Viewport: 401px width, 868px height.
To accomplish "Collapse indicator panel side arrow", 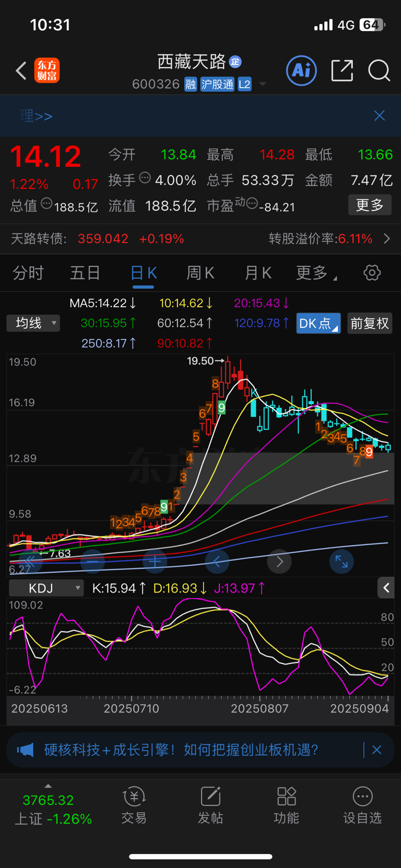I will tap(386, 588).
